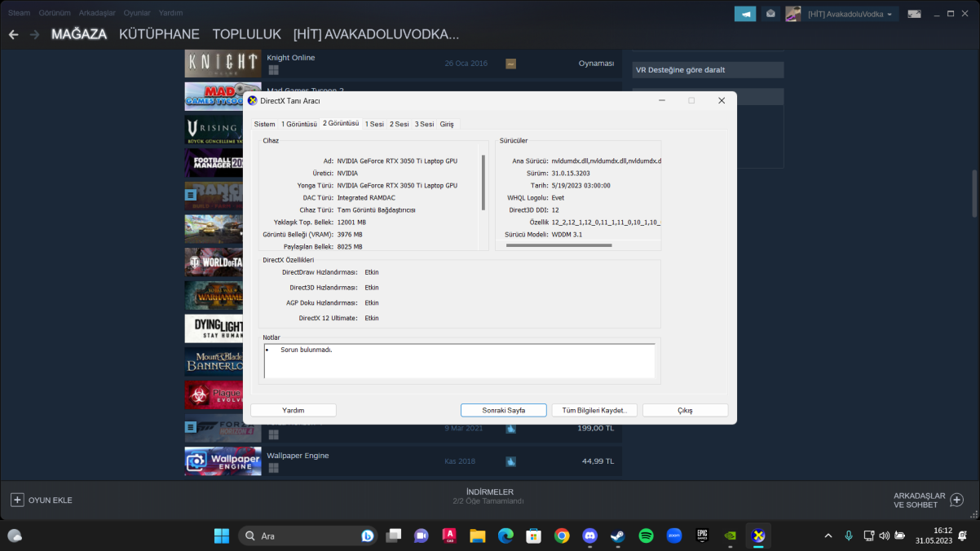Click the DirectX taskbar icon
This screenshot has width=980, height=551.
758,536
